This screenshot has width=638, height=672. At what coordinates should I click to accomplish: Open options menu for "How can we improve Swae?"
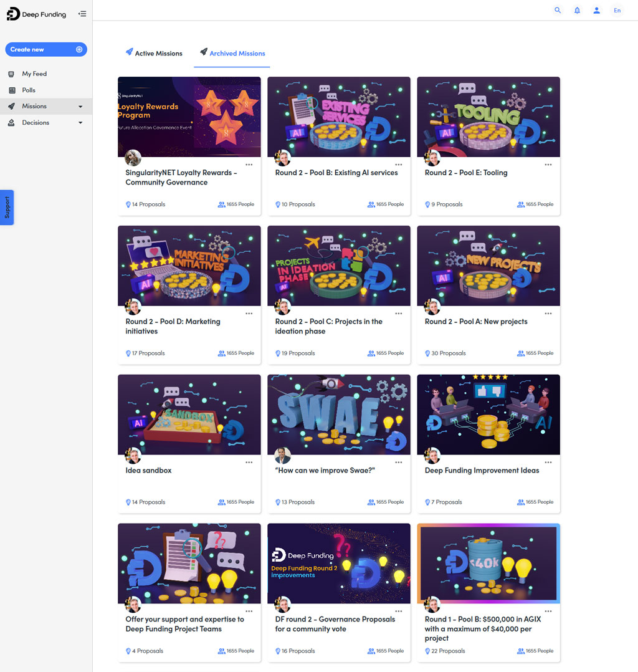pyautogui.click(x=399, y=463)
